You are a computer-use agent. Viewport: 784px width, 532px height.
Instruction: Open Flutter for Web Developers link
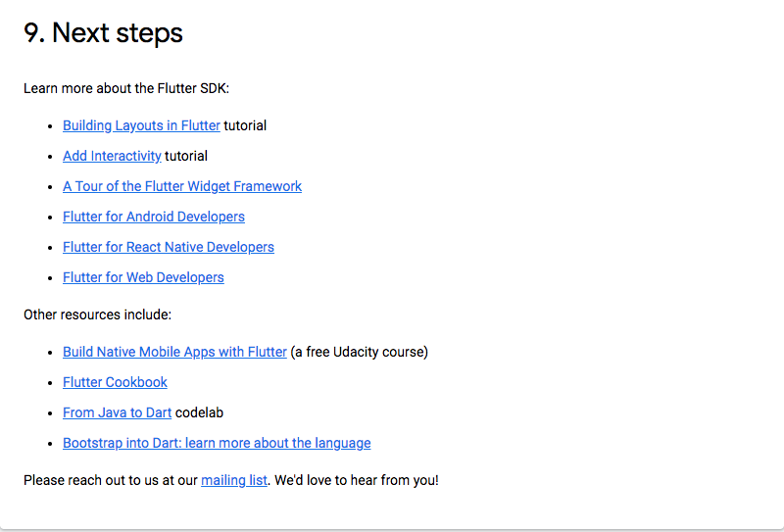point(143,277)
